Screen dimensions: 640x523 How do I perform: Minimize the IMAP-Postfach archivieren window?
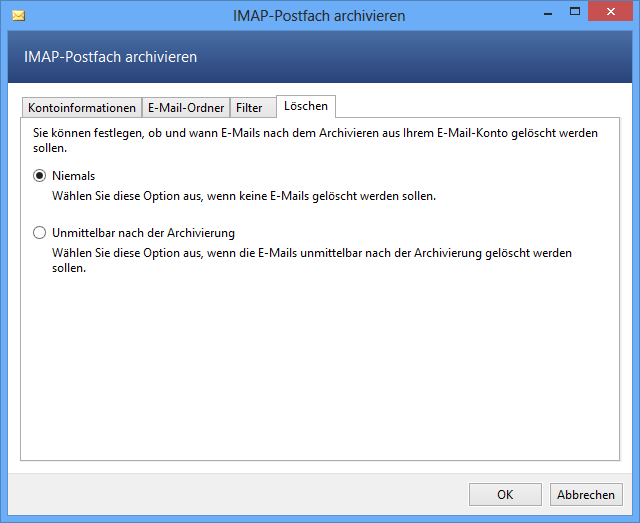click(x=548, y=12)
